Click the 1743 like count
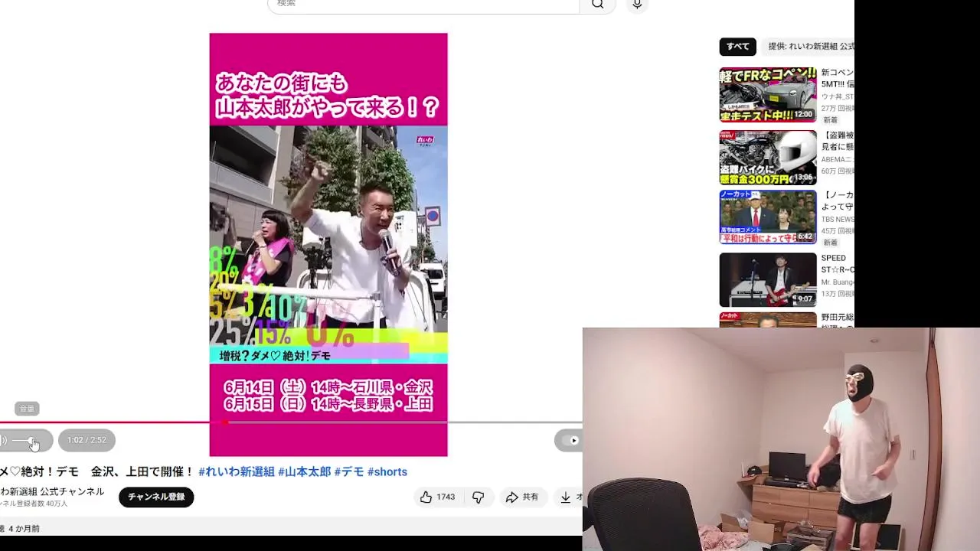Screen dimensions: 980x551 [446, 497]
